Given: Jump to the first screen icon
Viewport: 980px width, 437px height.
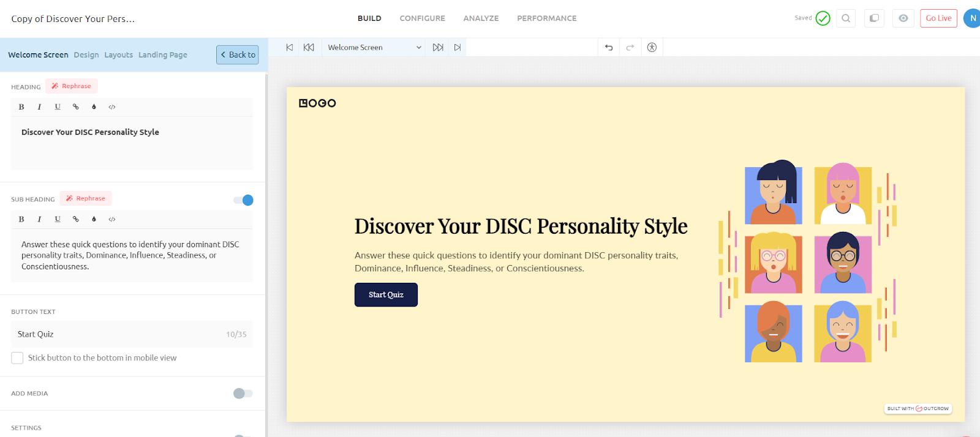Looking at the screenshot, I should pos(290,48).
